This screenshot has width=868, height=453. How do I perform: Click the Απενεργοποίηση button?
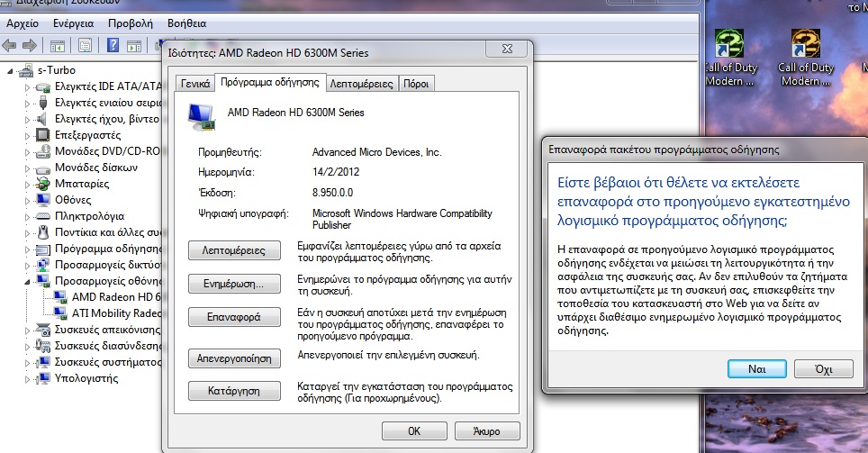point(234,358)
